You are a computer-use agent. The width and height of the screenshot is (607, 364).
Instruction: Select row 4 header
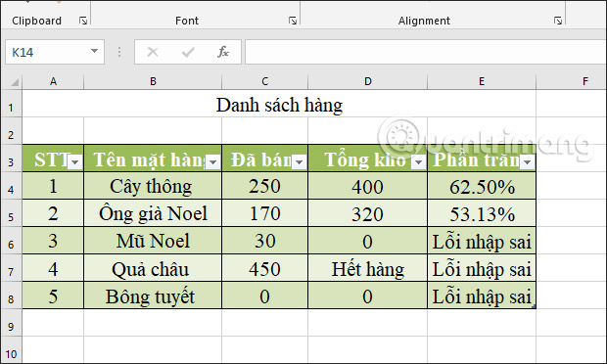pyautogui.click(x=11, y=186)
